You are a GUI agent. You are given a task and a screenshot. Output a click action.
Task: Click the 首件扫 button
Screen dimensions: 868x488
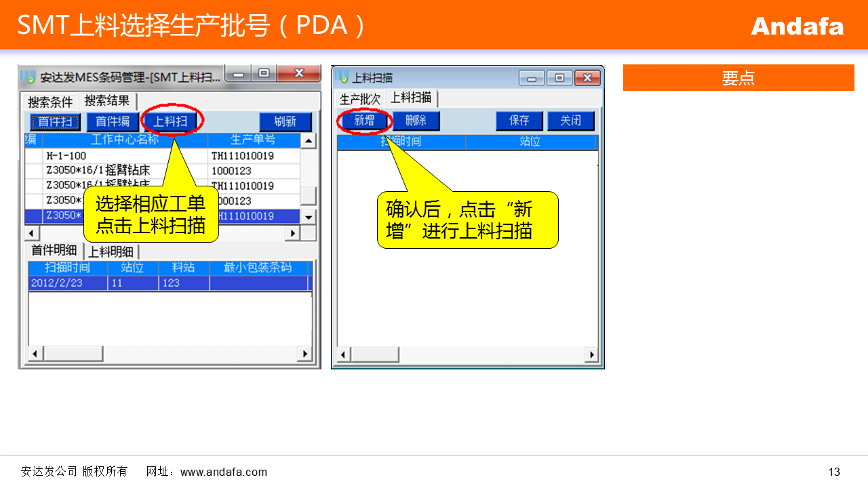pyautogui.click(x=55, y=122)
